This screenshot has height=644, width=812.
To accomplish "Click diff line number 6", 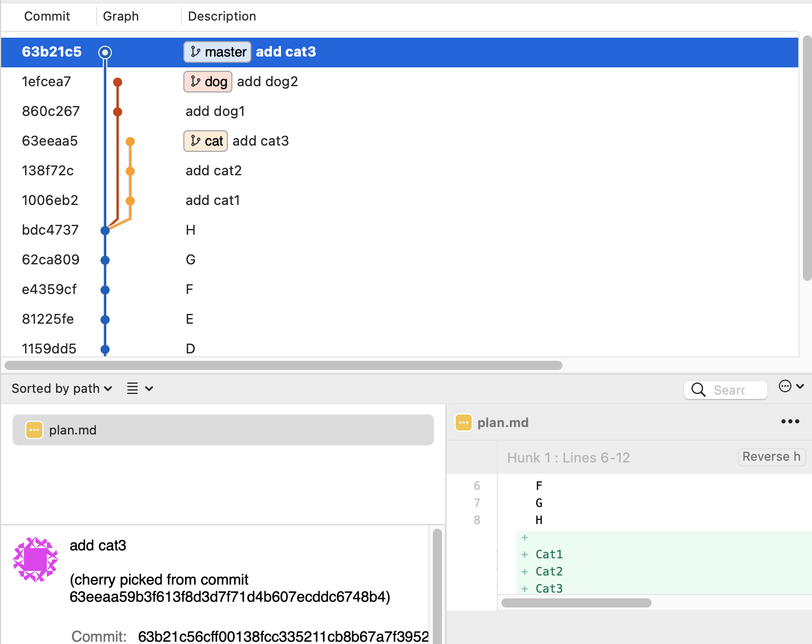I will point(477,486).
